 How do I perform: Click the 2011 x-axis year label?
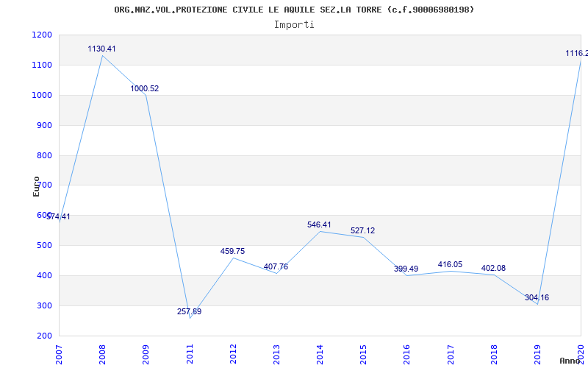click(x=190, y=355)
